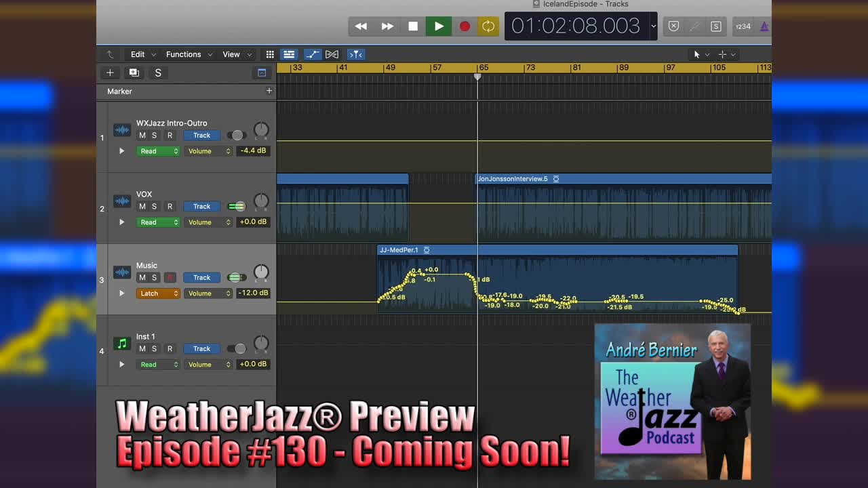Click the Fast Forward transport button
This screenshot has height=488, width=868.
[387, 26]
